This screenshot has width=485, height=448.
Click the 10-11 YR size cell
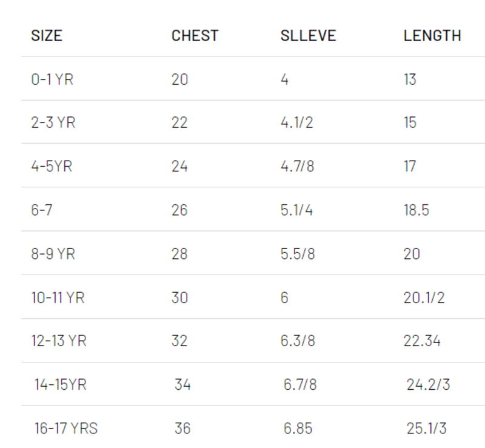(58, 298)
